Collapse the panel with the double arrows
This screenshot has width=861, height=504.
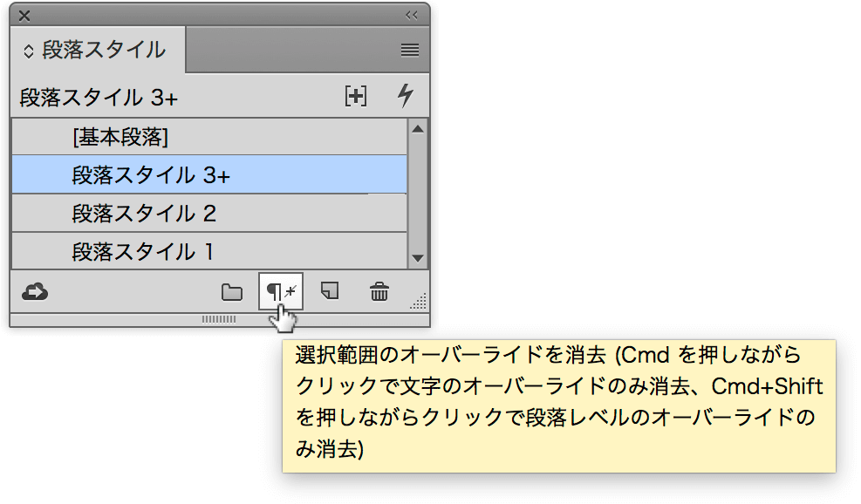click(x=411, y=16)
